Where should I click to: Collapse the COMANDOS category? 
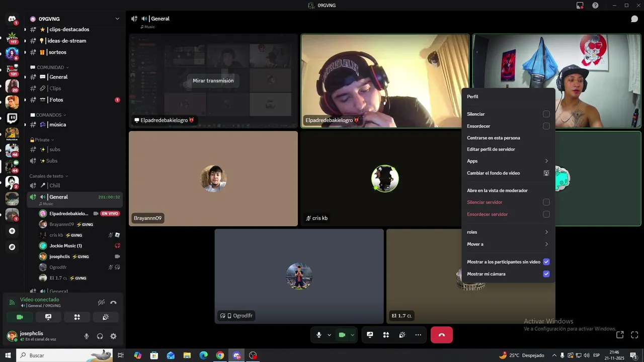click(x=49, y=115)
